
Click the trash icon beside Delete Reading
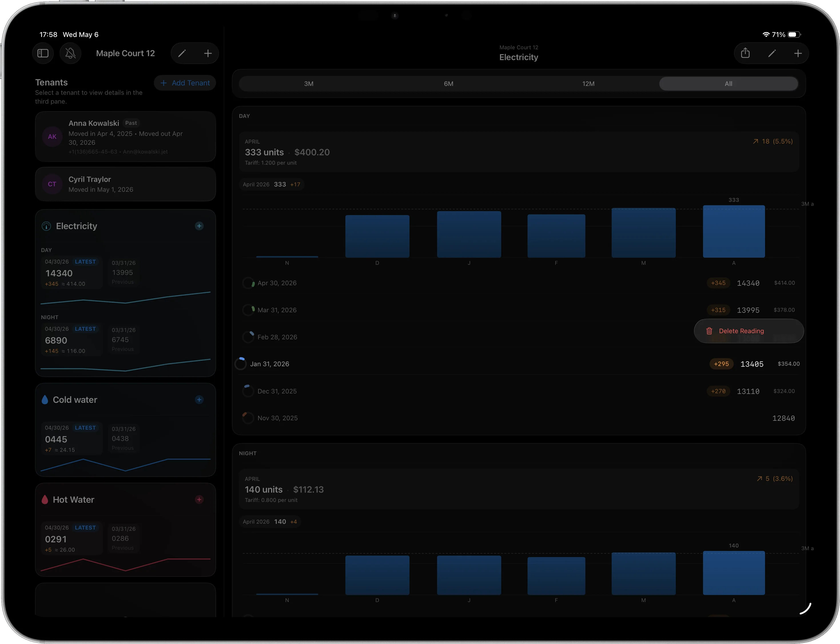click(709, 331)
